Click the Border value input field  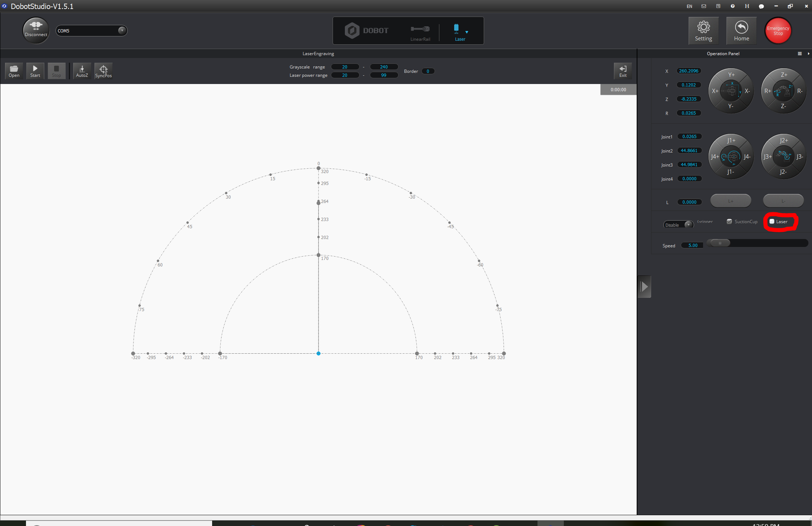click(x=428, y=71)
